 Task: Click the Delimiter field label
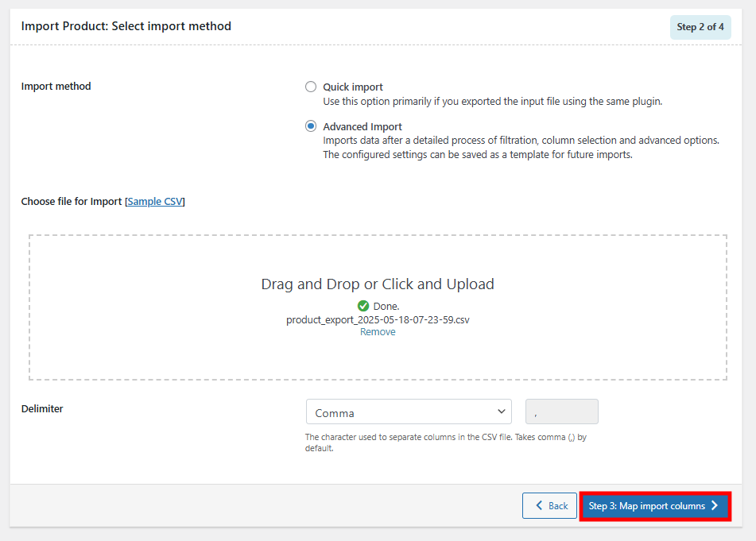[42, 409]
